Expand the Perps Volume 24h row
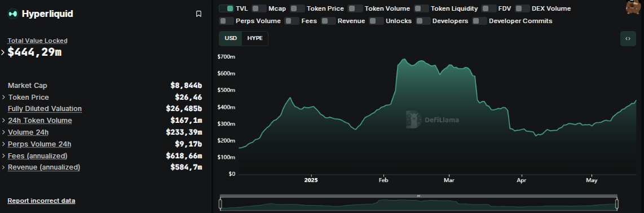The height and width of the screenshot is (213, 644). point(4,144)
